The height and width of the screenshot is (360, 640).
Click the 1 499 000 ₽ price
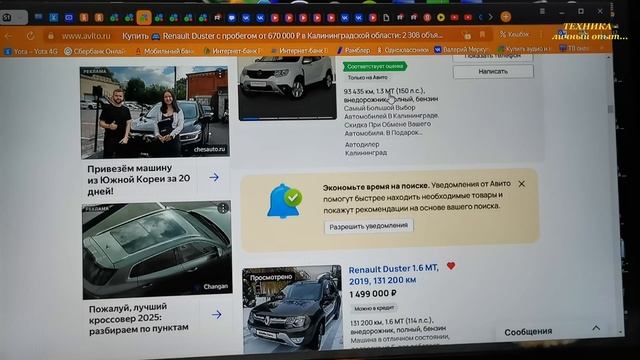click(373, 294)
